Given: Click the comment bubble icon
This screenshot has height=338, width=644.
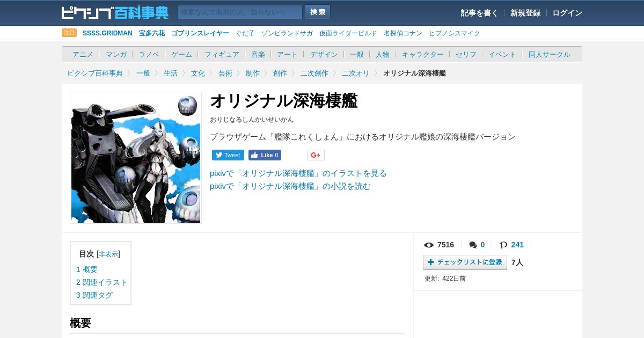Looking at the screenshot, I should [x=473, y=245].
